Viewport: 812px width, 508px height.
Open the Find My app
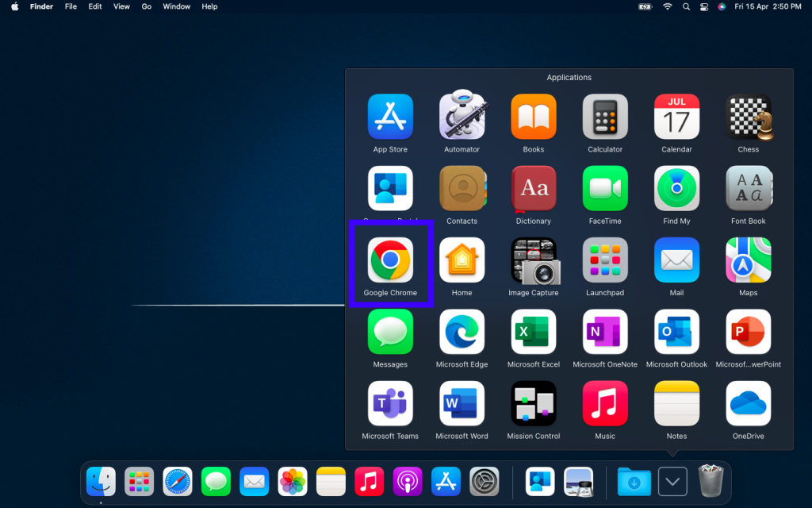coord(676,188)
